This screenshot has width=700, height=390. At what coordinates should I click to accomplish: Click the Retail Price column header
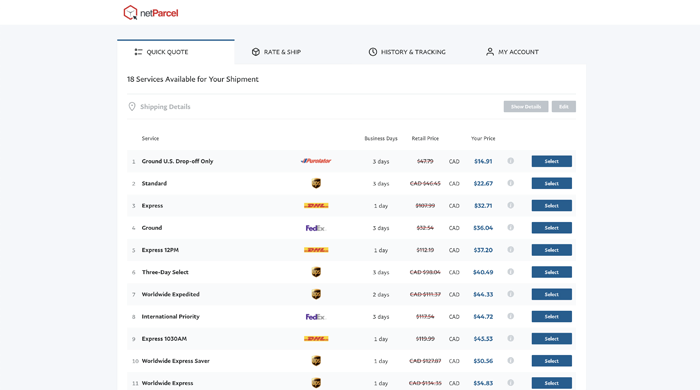click(x=425, y=138)
